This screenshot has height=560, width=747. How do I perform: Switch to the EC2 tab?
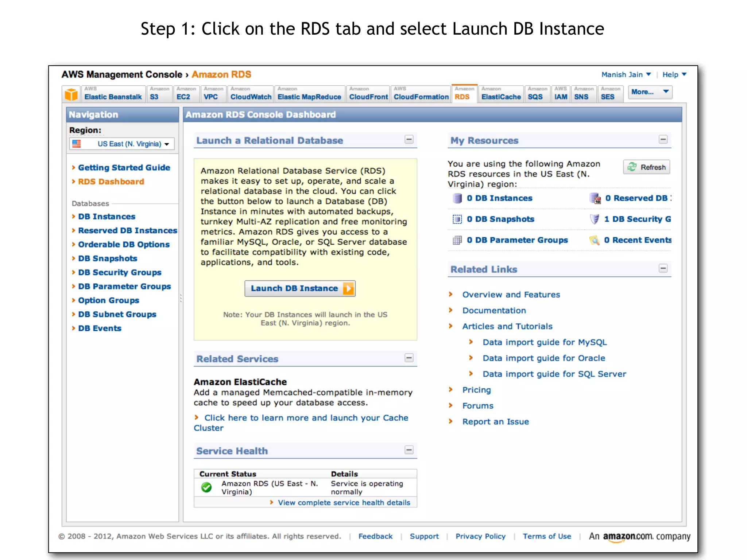[x=186, y=94]
